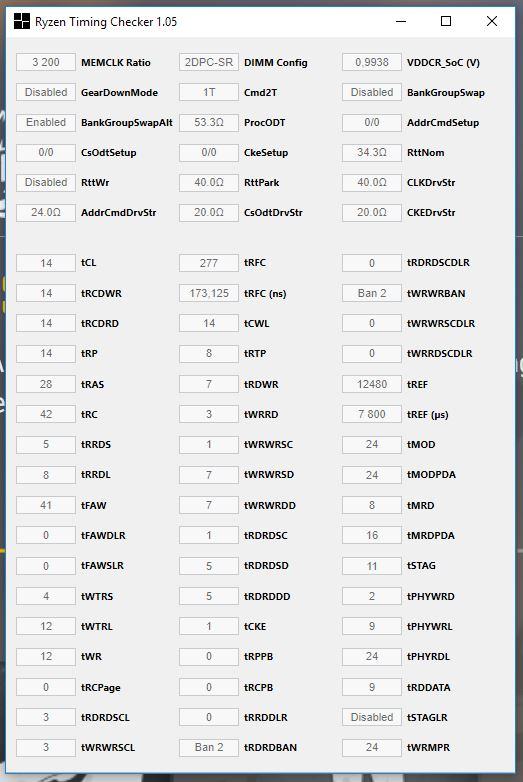Select the tREF 12480 field
Screen dimensions: 523x782
pos(372,384)
